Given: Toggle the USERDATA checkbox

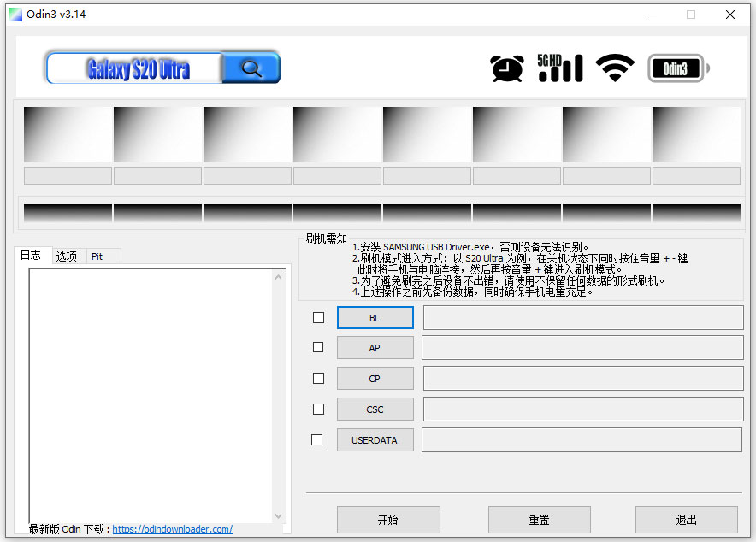Looking at the screenshot, I should (x=316, y=440).
